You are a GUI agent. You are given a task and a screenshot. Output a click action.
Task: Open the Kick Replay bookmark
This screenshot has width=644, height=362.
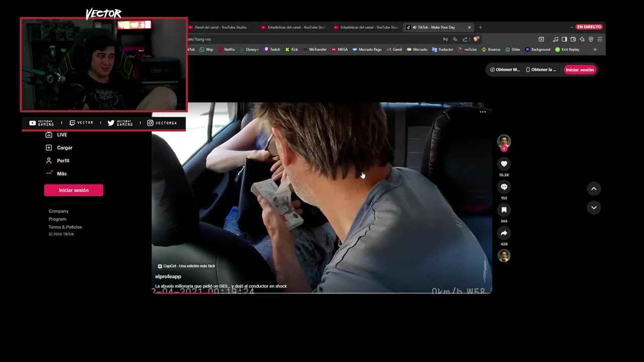point(568,49)
